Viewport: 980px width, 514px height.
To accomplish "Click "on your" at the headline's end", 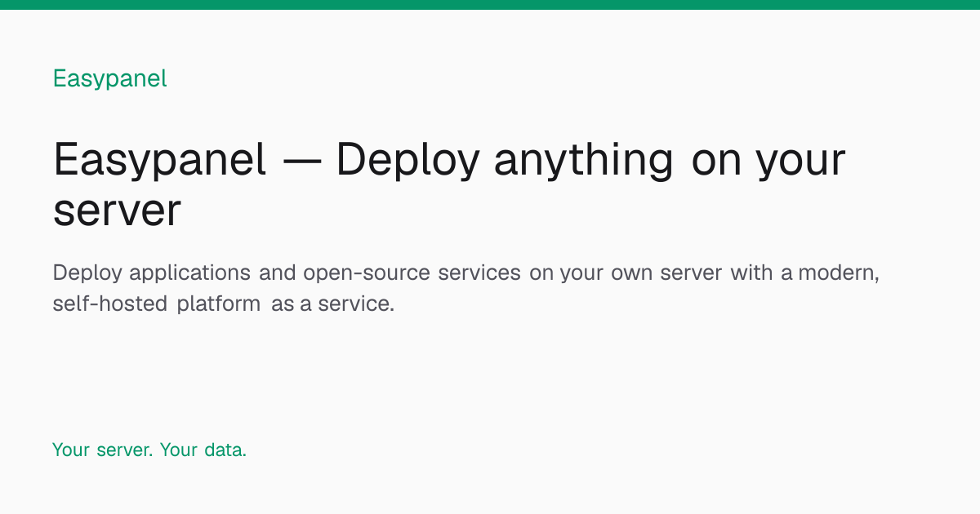I will coord(768,163).
